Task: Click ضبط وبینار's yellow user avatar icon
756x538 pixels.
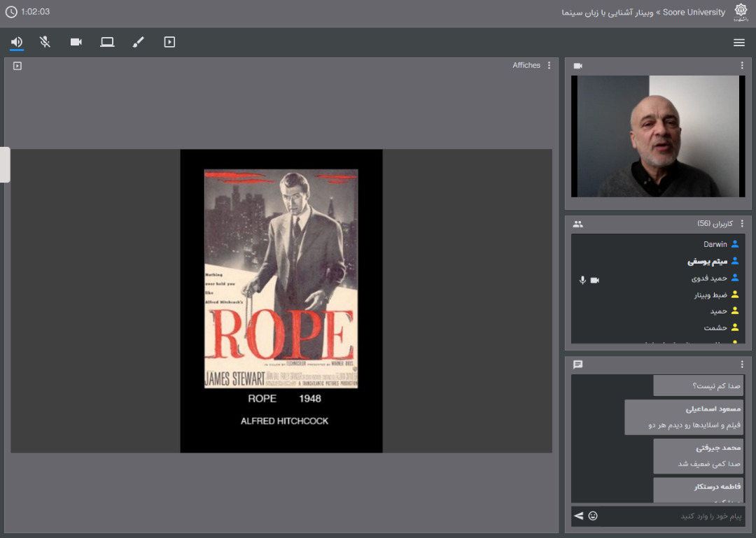Action: (x=735, y=295)
